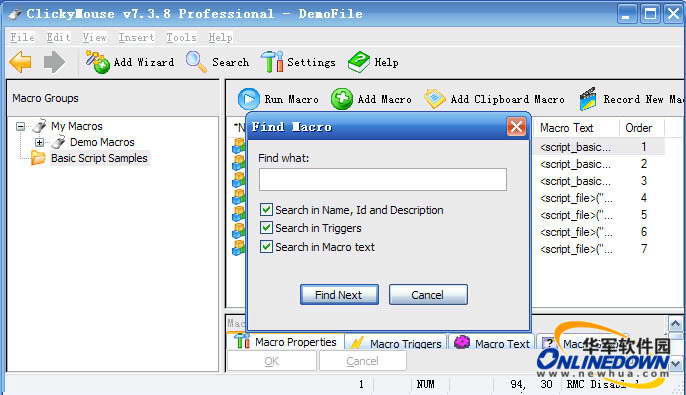The height and width of the screenshot is (395, 686).
Task: Switch to the Macro Triggers tab
Action: (396, 343)
